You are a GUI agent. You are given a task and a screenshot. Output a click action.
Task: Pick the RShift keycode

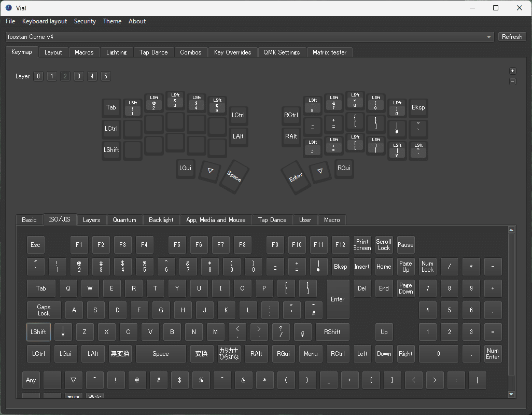[332, 332]
